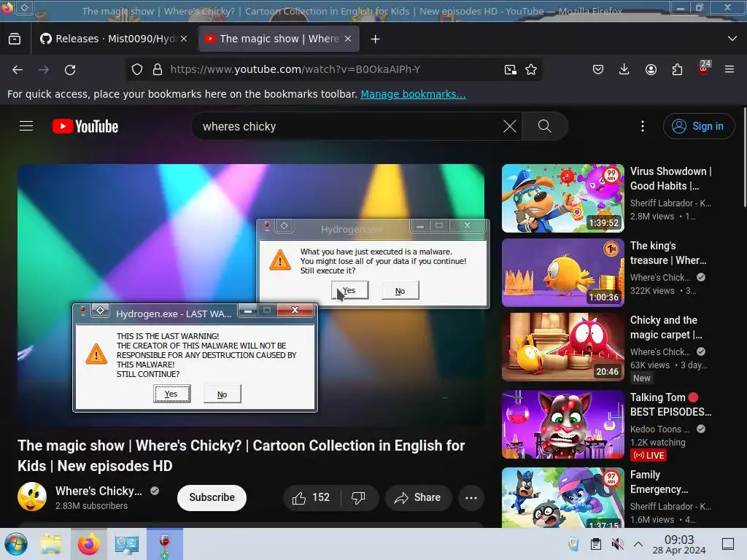Expand the list all tabs chevron
Viewport: 747px width, 560px height.
[x=732, y=39]
